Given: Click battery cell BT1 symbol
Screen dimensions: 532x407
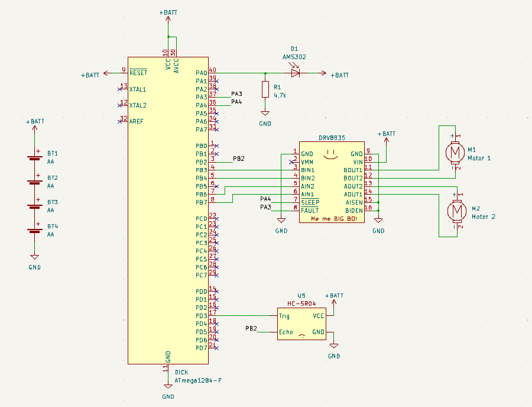Looking at the screenshot, I should coord(35,157).
